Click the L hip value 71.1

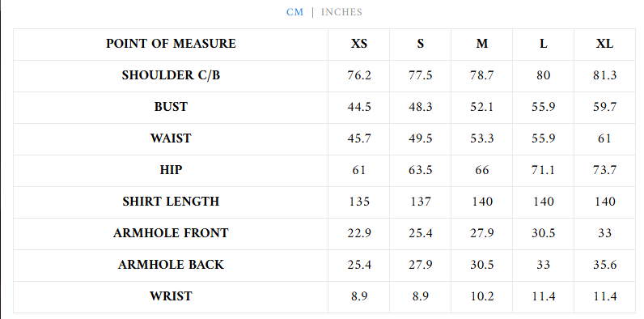pos(543,170)
